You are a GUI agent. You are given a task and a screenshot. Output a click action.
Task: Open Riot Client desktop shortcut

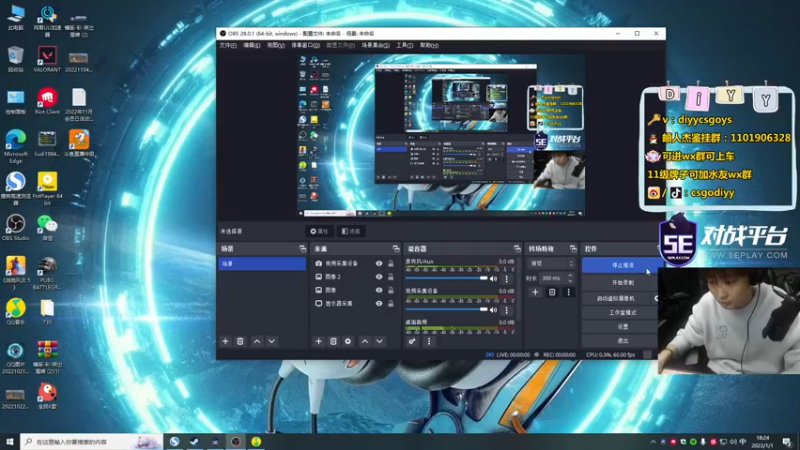47,101
